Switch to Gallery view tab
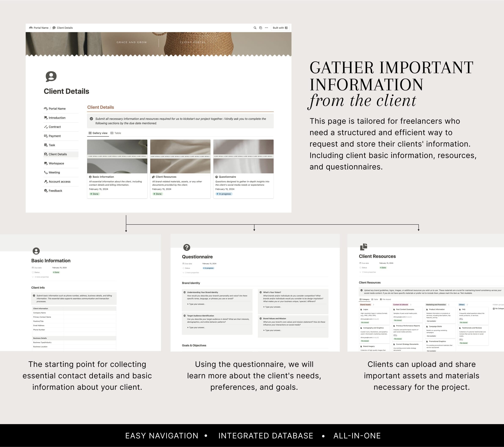 pyautogui.click(x=98, y=133)
